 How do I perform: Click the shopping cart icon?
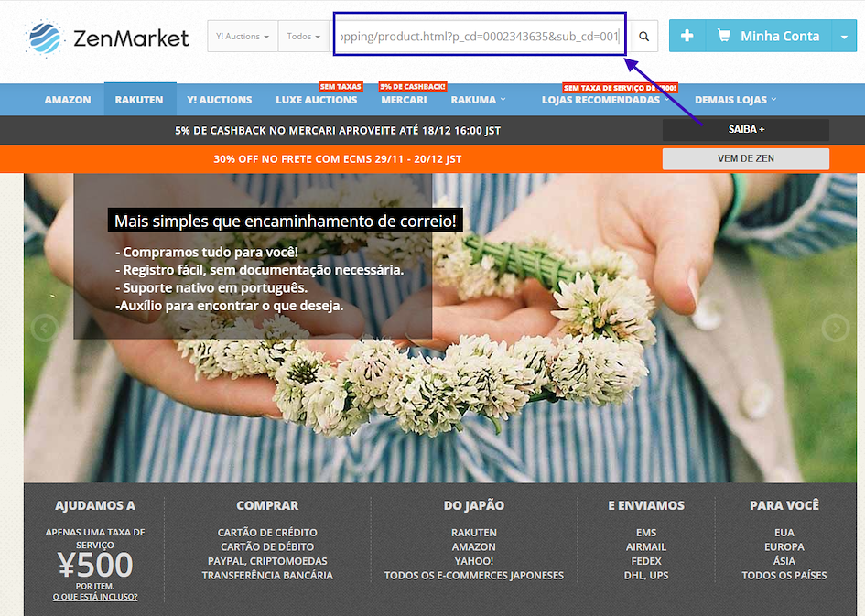[723, 36]
